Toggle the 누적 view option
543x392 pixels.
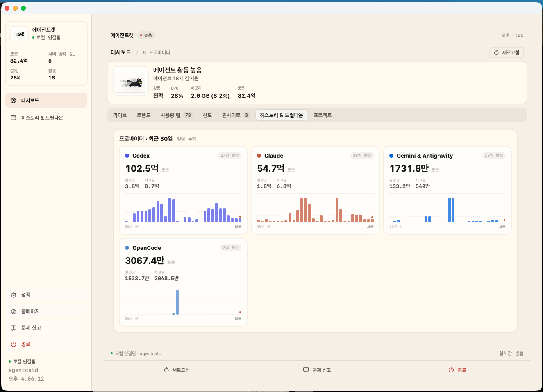[x=192, y=139]
